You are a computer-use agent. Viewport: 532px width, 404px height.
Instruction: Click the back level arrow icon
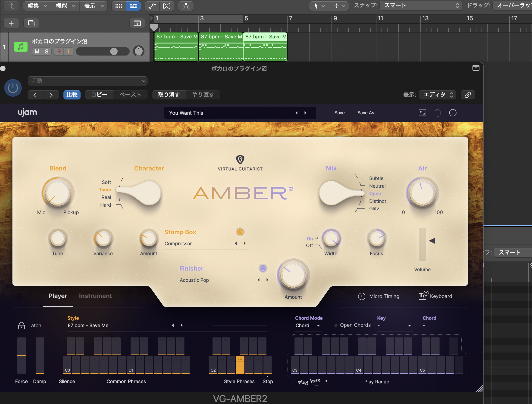click(11, 6)
